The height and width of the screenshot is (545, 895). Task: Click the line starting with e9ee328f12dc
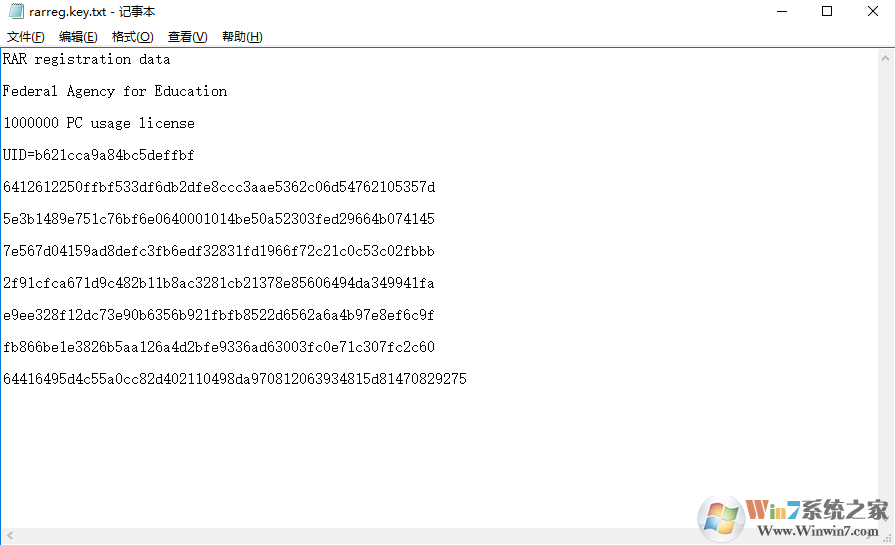point(219,315)
